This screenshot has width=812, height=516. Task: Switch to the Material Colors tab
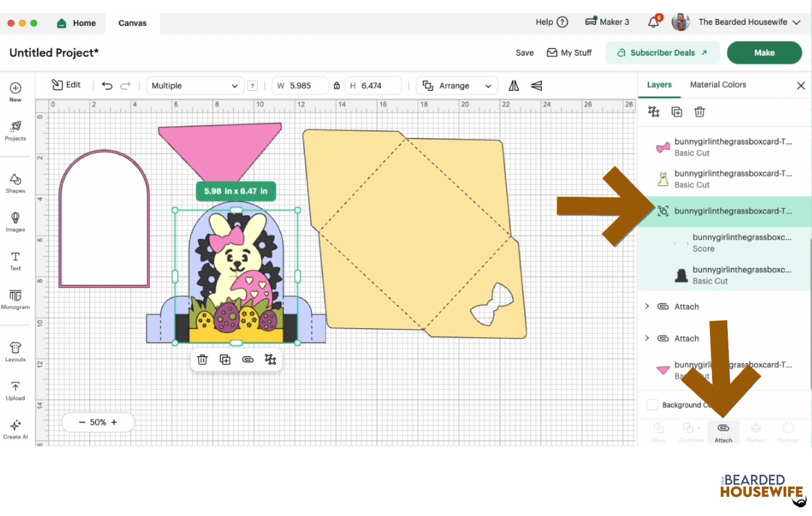click(718, 85)
